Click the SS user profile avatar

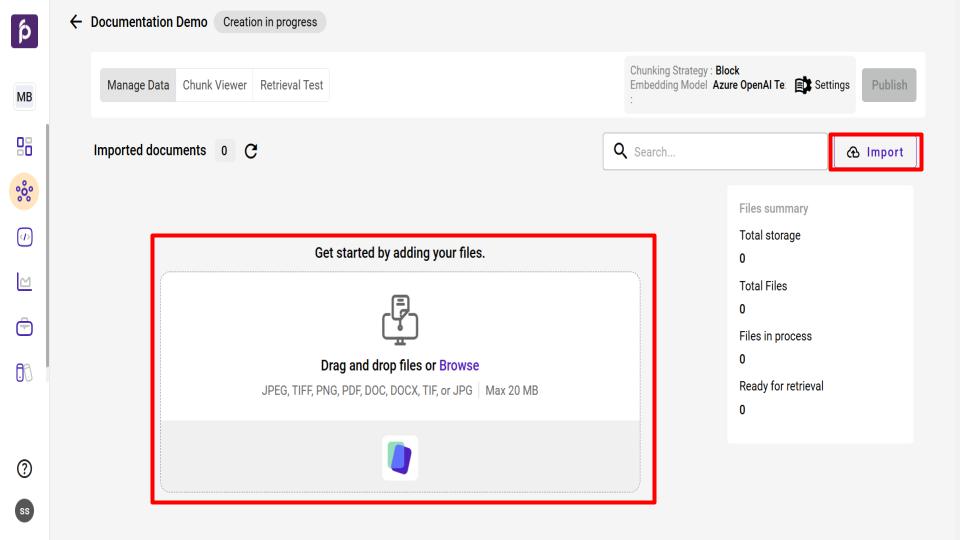[24, 511]
